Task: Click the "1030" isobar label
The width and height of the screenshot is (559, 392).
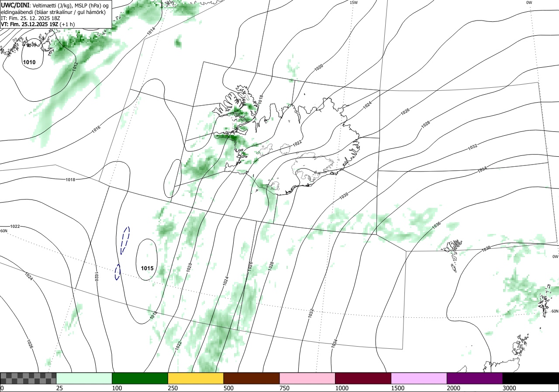Action: [x=344, y=196]
